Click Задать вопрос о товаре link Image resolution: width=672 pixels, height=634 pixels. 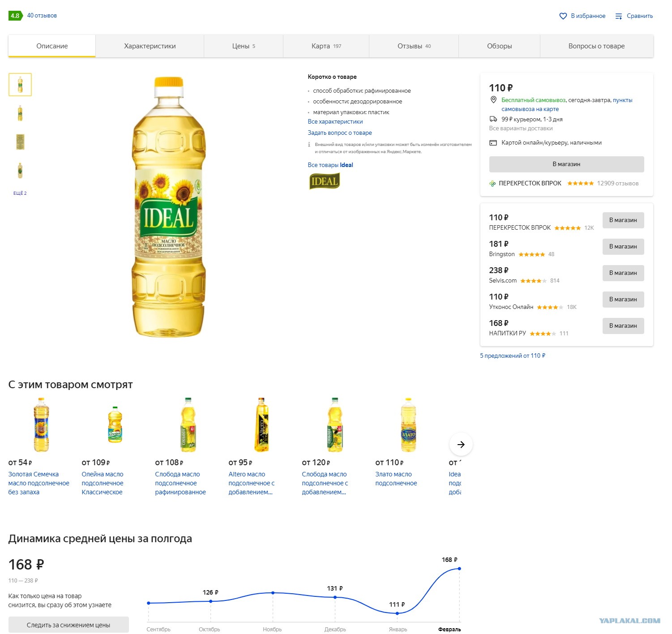pos(340,133)
